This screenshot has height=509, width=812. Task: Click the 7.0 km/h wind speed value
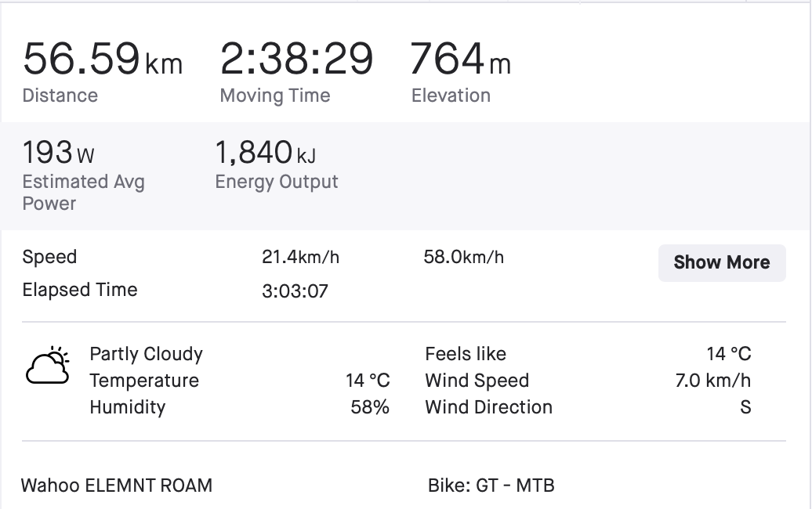pos(713,381)
